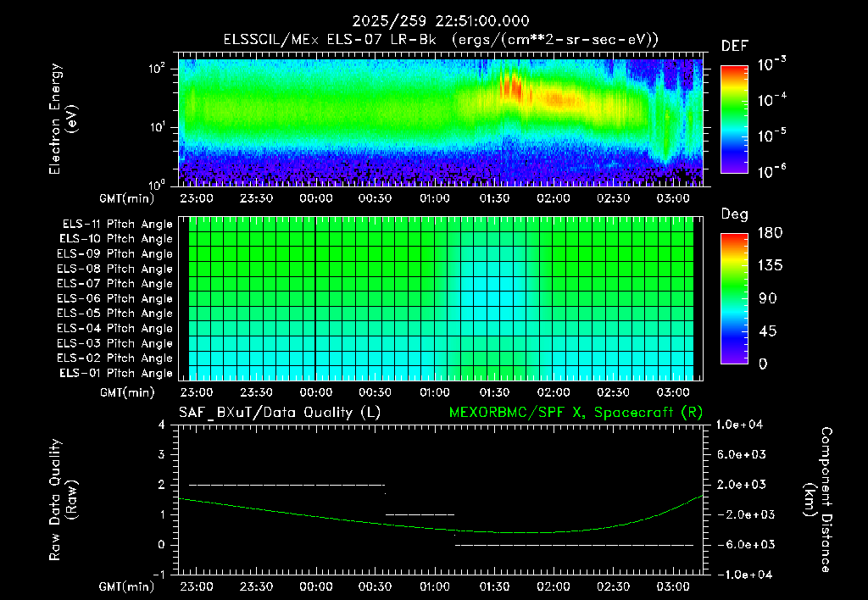Click the ELS-07 Pitch Angle row label
The height and width of the screenshot is (600, 868).
115,284
